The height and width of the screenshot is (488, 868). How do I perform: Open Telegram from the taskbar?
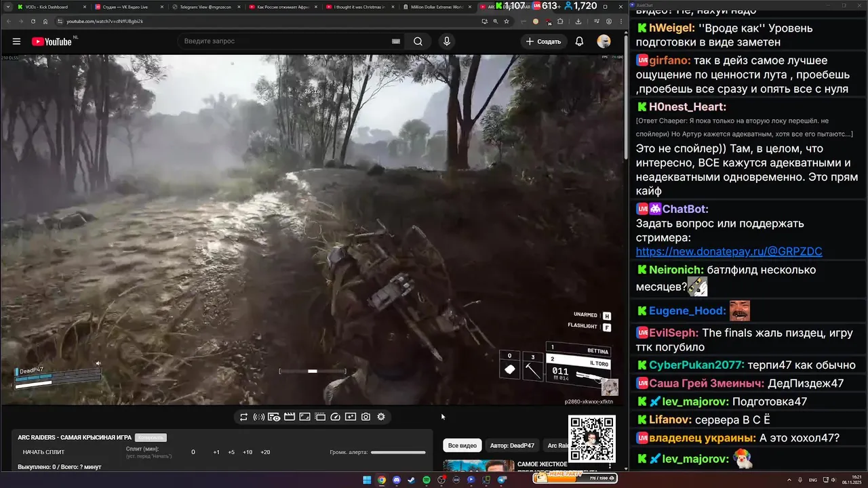click(502, 480)
